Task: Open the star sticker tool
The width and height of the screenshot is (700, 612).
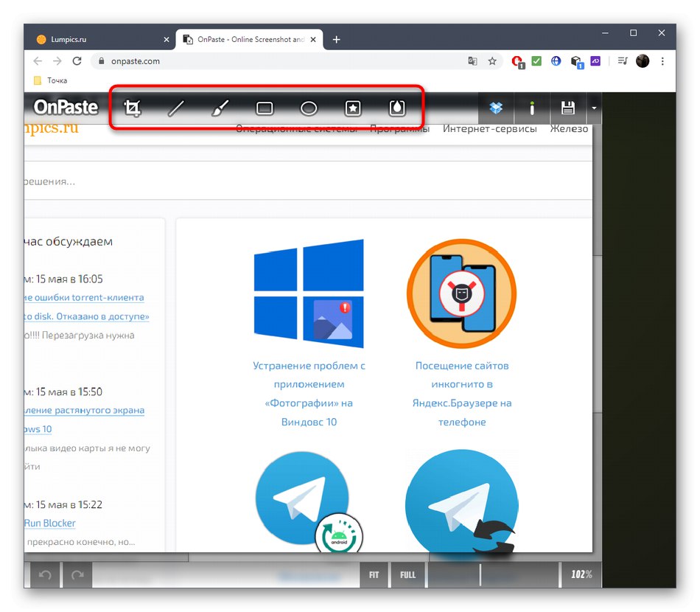Action: 352,108
